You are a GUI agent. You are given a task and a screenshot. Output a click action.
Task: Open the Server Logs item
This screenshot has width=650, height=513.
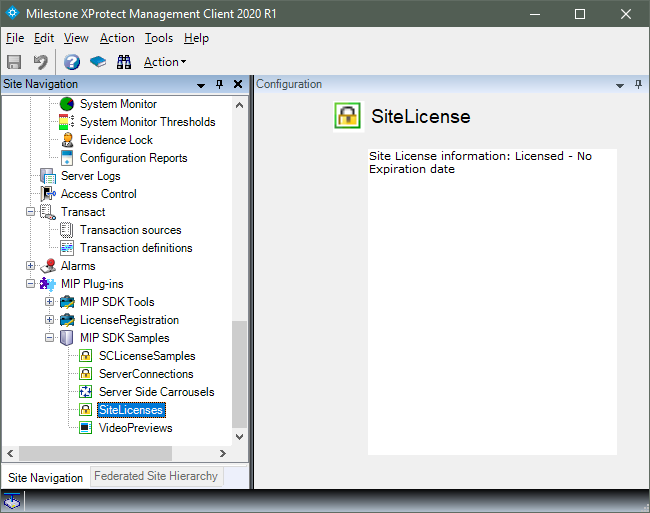click(90, 176)
